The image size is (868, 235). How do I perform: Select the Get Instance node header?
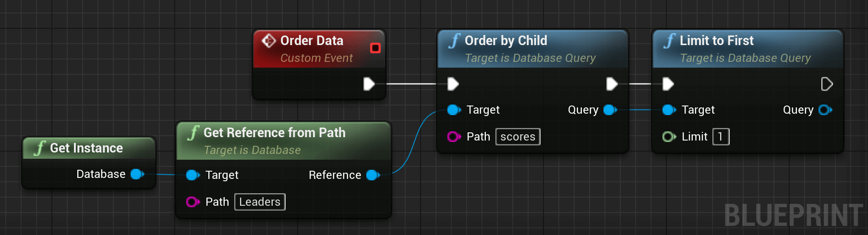tap(89, 148)
